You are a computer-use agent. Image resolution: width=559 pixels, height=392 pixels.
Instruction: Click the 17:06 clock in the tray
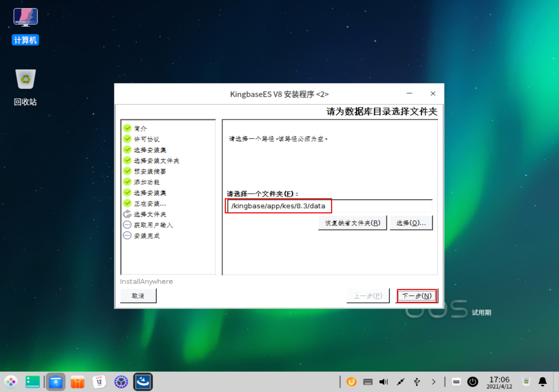(499, 382)
